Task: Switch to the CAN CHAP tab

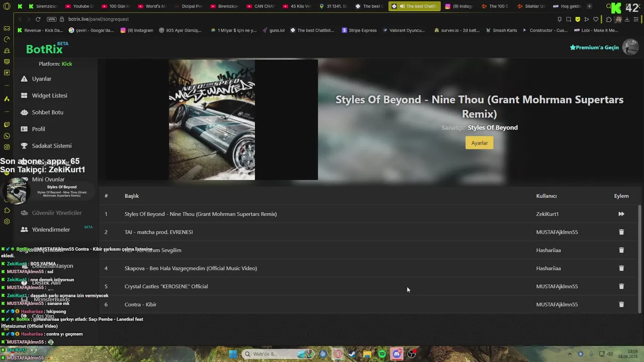Action: [x=260, y=7]
